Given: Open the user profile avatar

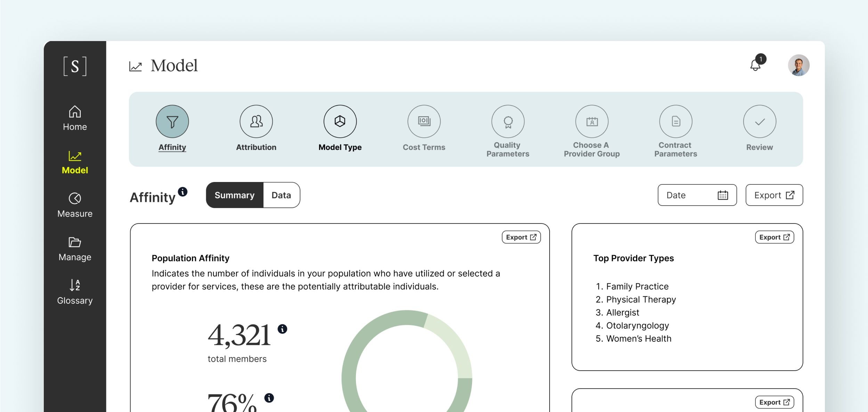Looking at the screenshot, I should coord(798,65).
